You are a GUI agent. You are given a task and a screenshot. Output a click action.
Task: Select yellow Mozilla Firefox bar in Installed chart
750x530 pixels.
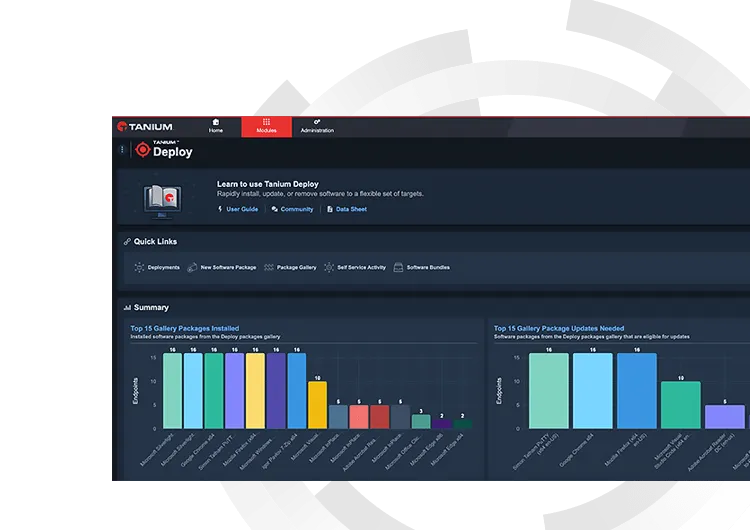tap(255, 391)
